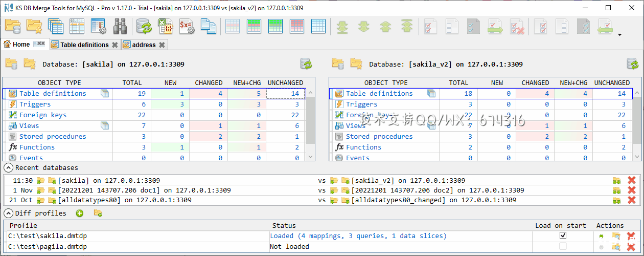644x256 pixels.
Task: Refresh the right sakila_v2 database
Action: (633, 64)
